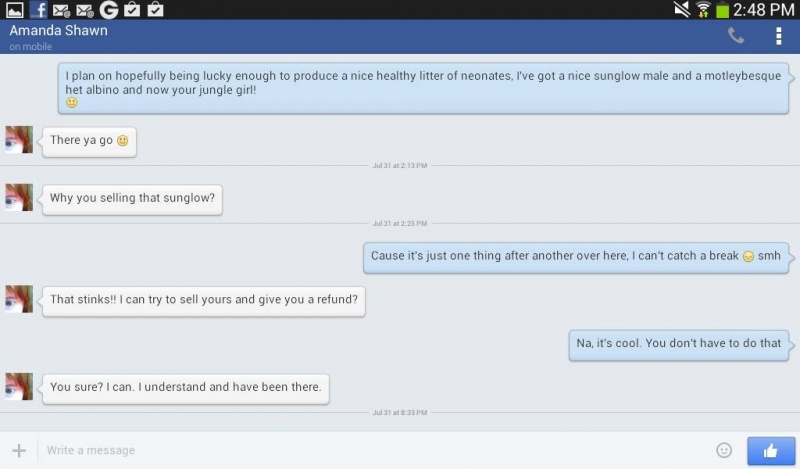800x469 pixels.
Task: Tap the plus attachment icon
Action: click(19, 450)
